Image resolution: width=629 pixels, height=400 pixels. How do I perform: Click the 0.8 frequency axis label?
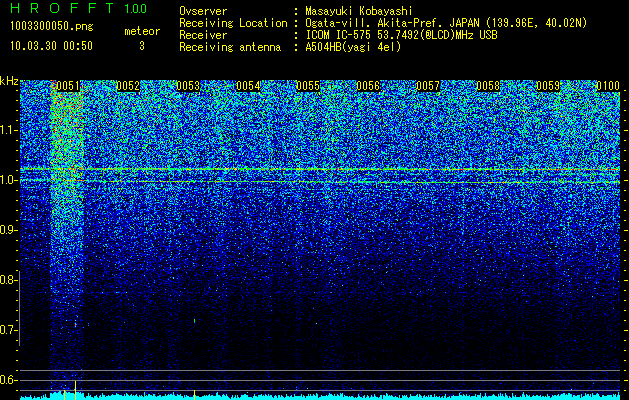coord(8,280)
